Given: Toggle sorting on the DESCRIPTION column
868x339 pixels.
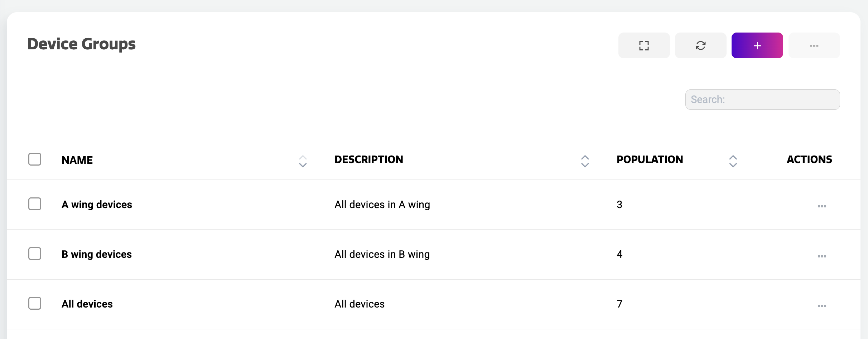Looking at the screenshot, I should [584, 161].
